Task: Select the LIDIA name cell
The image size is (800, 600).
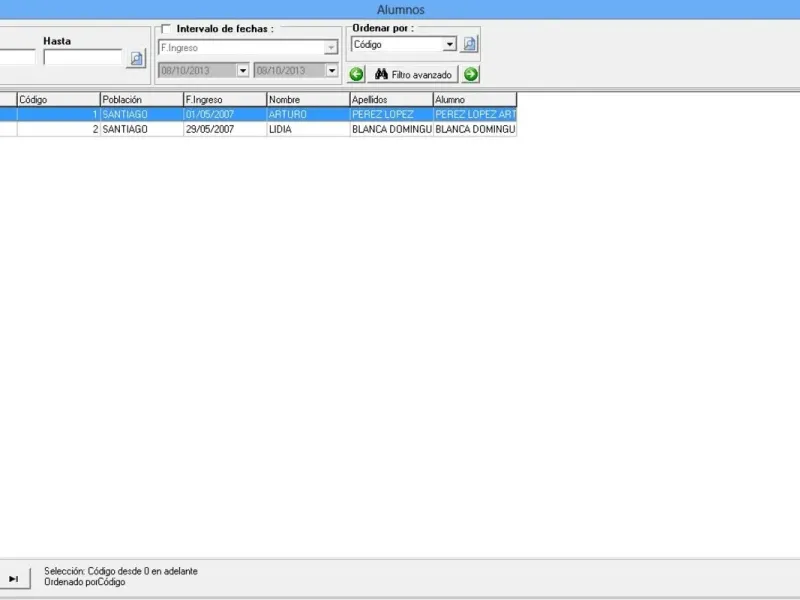Action: tap(308, 129)
